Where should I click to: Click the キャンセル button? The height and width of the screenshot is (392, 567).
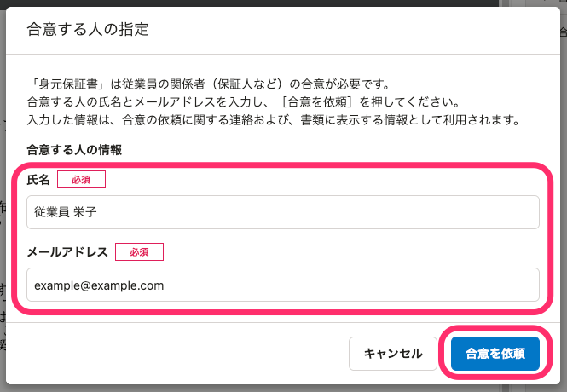pyautogui.click(x=393, y=354)
